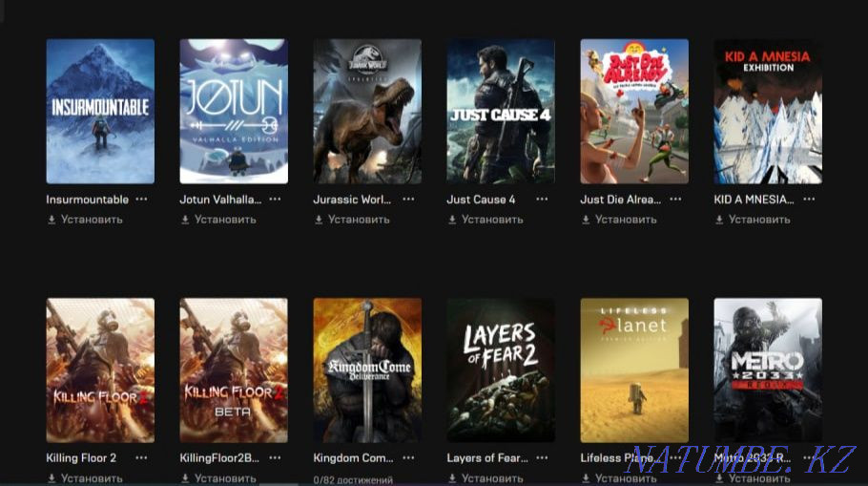Expand the KID A MNESIA options menu
The height and width of the screenshot is (486, 868).
click(809, 200)
